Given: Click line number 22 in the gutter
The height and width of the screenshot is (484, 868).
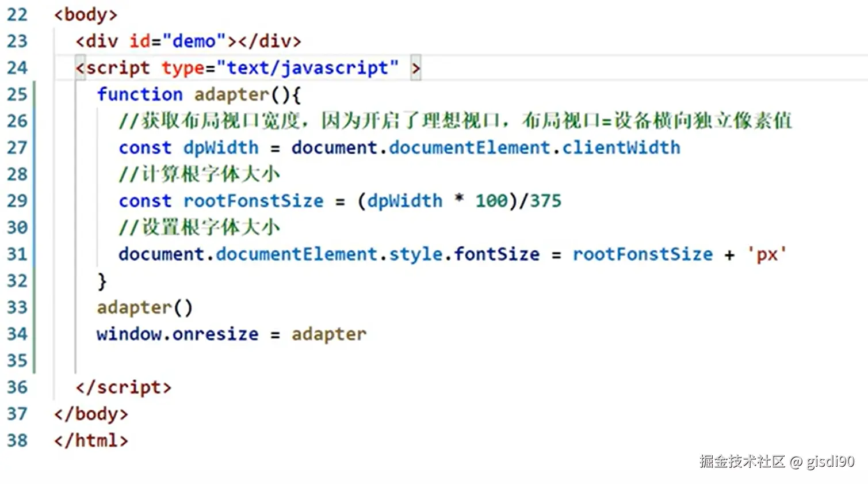Looking at the screenshot, I should coord(17,14).
